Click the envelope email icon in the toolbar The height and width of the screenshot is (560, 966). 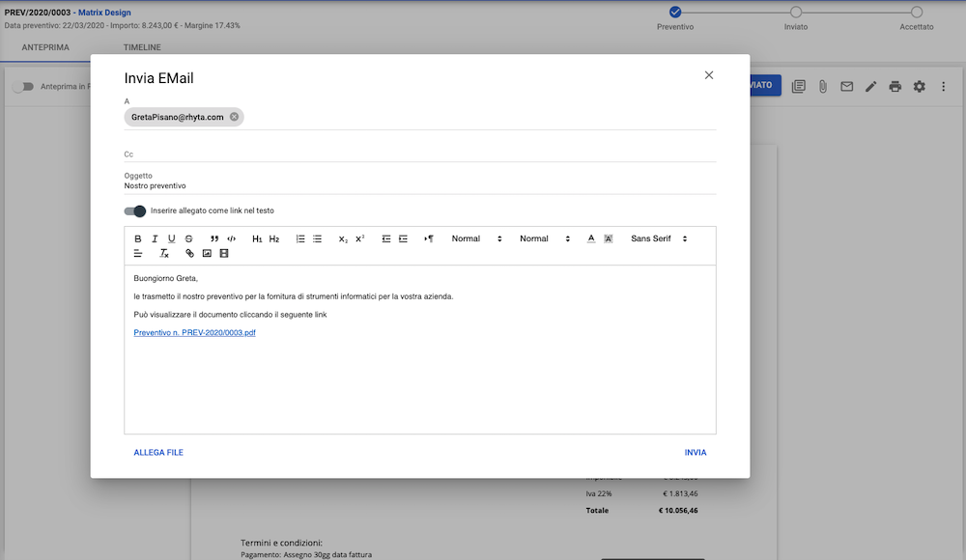click(847, 87)
